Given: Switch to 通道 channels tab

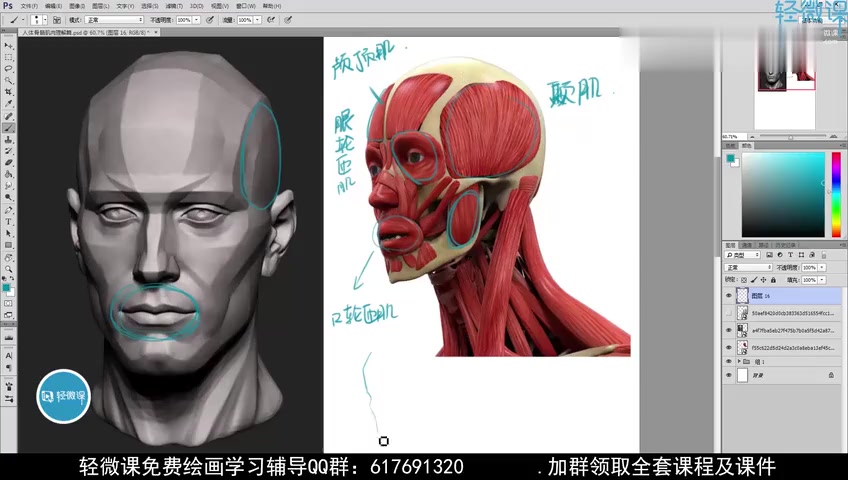Looking at the screenshot, I should coord(747,245).
